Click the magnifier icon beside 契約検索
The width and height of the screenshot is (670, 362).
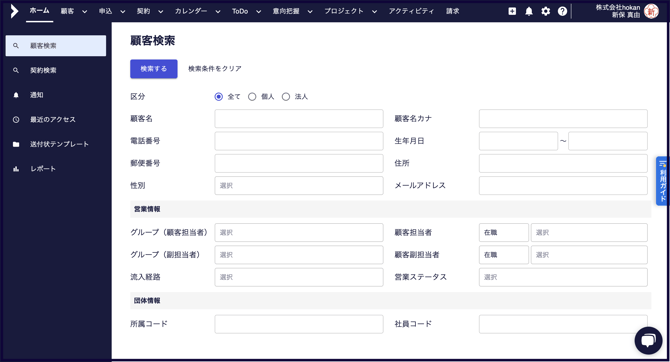point(16,71)
